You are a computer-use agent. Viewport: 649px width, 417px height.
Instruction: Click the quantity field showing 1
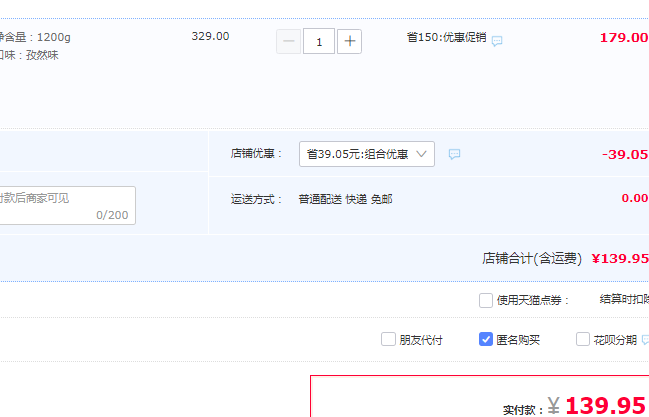[x=319, y=41]
